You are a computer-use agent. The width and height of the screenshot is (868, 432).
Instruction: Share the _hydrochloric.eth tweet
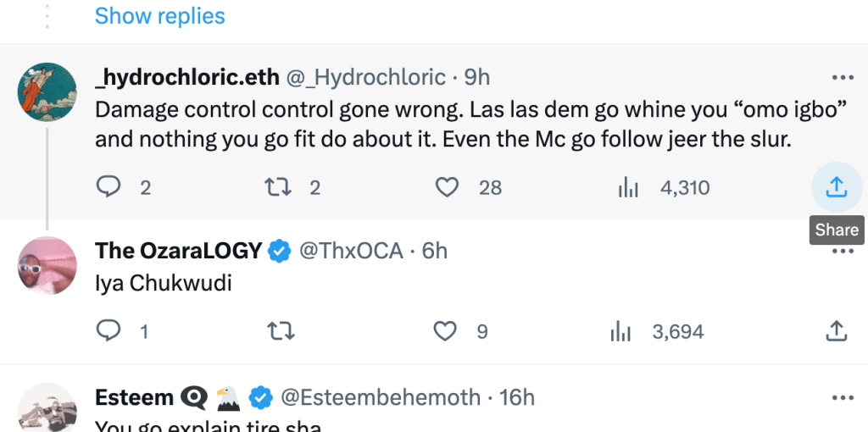click(837, 187)
